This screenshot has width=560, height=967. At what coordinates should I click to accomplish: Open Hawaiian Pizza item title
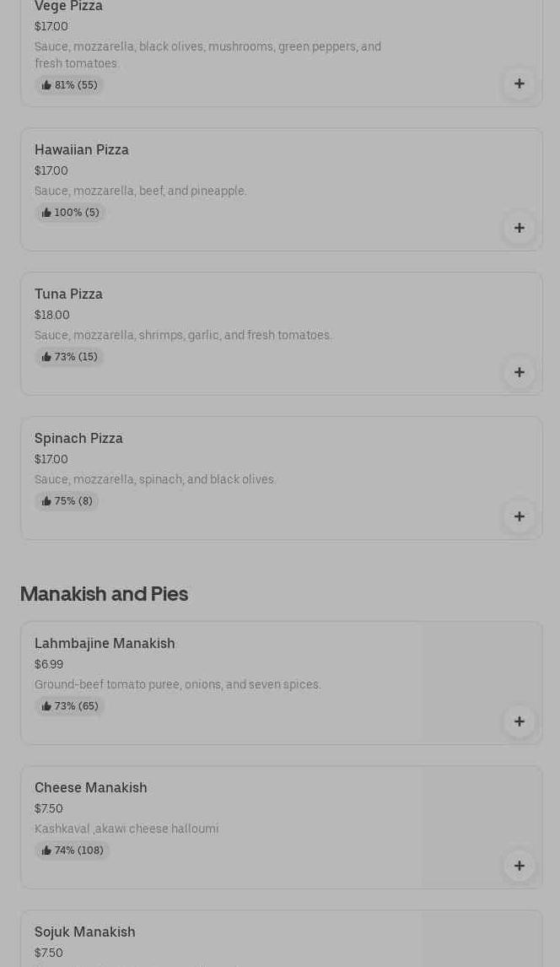[x=82, y=150]
